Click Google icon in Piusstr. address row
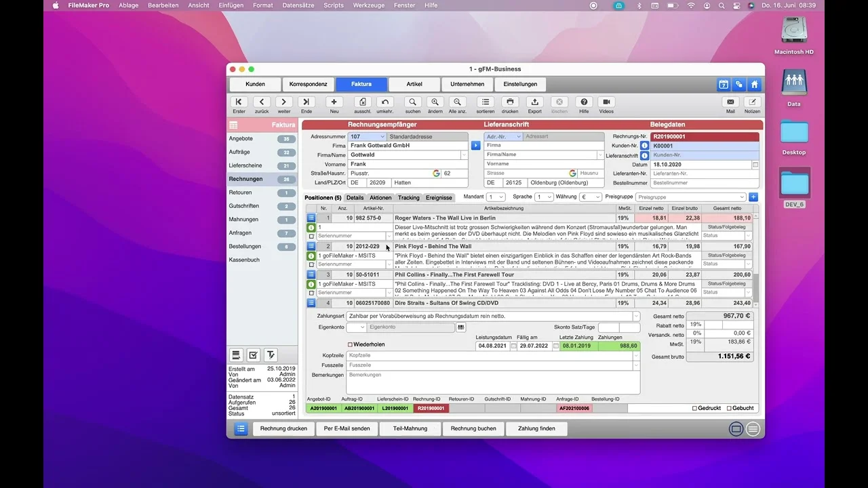 [437, 174]
